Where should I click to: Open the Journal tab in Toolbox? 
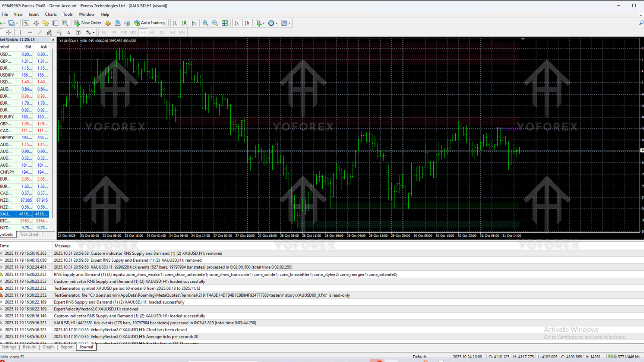coord(86,347)
